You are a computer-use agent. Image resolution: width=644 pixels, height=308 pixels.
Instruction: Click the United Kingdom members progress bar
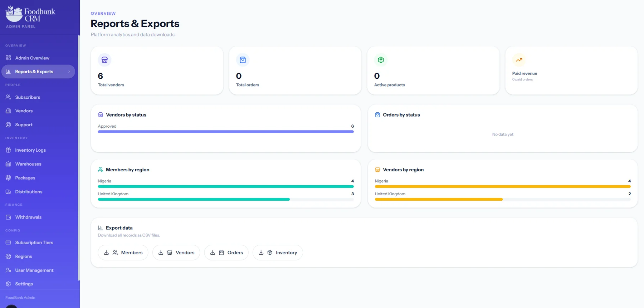tap(226, 199)
